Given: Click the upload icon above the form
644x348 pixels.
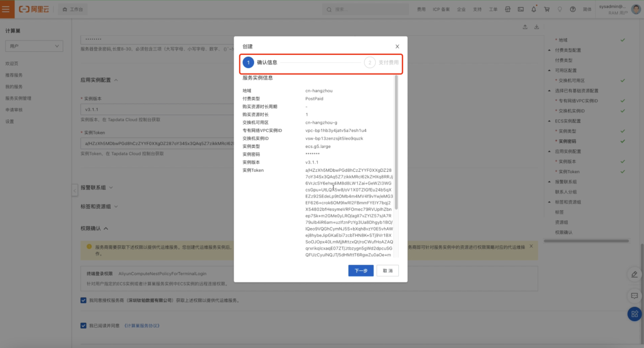Looking at the screenshot, I should point(525,27).
